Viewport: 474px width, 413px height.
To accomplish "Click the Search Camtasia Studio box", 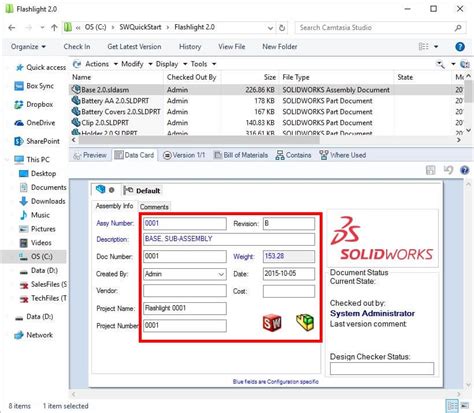I will click(x=380, y=28).
